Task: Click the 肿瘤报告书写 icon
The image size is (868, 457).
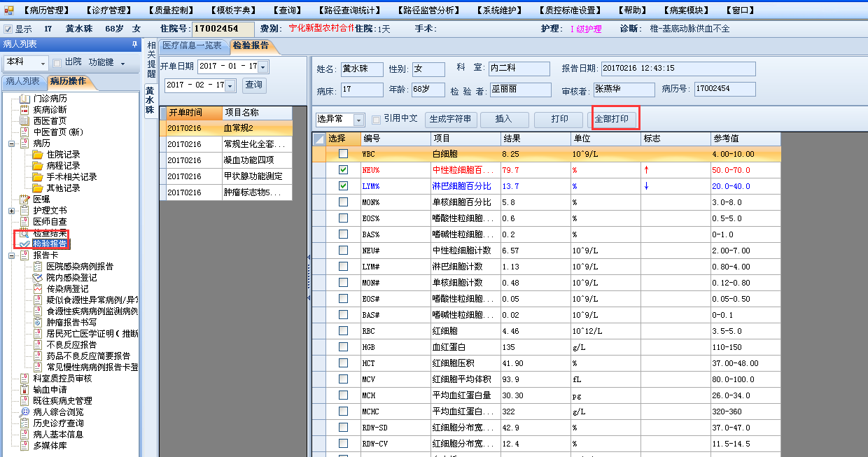Action: 37,323
